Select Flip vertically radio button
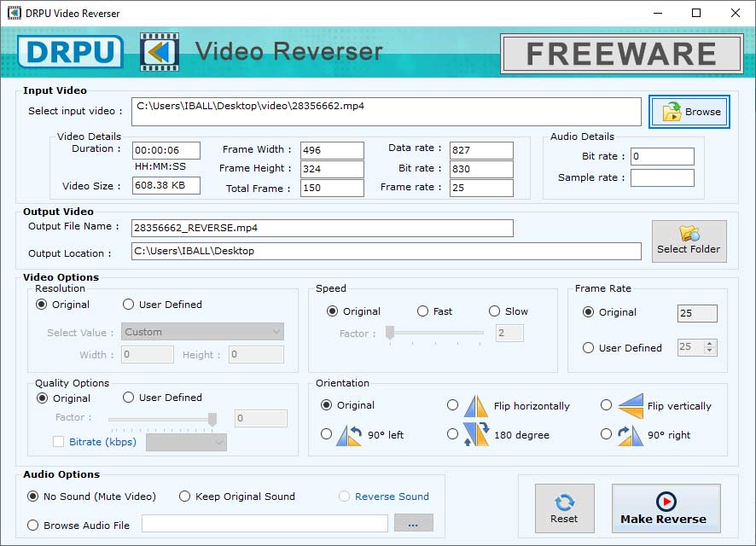Viewport: 756px width, 546px height. coord(607,405)
